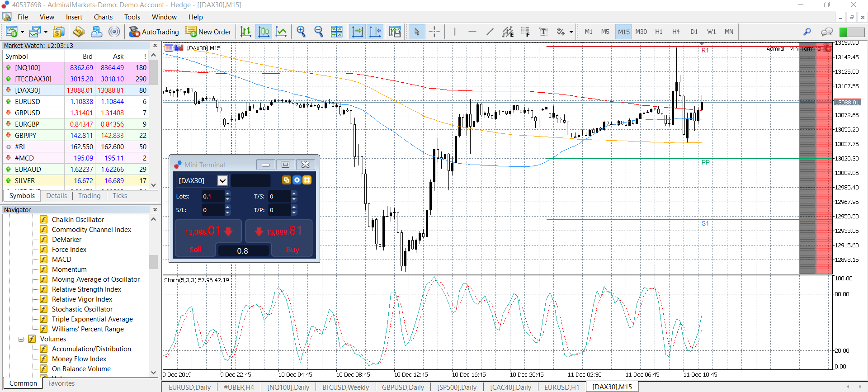
Task: Toggle chart shift
Action: tap(375, 32)
